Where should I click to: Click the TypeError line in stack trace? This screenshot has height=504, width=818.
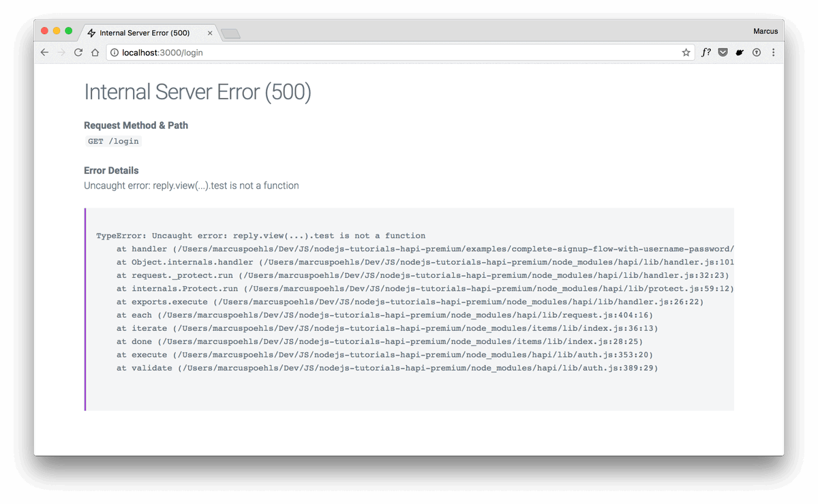261,236
